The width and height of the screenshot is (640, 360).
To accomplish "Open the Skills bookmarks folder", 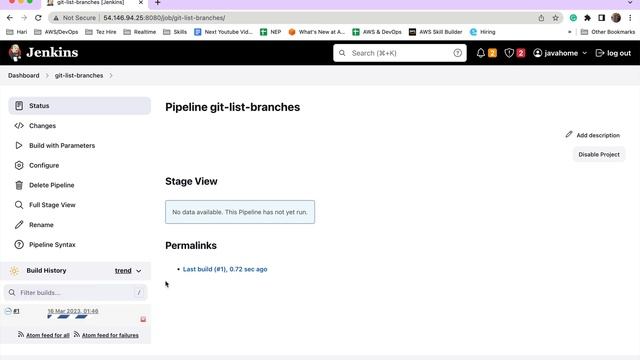I will point(175,32).
